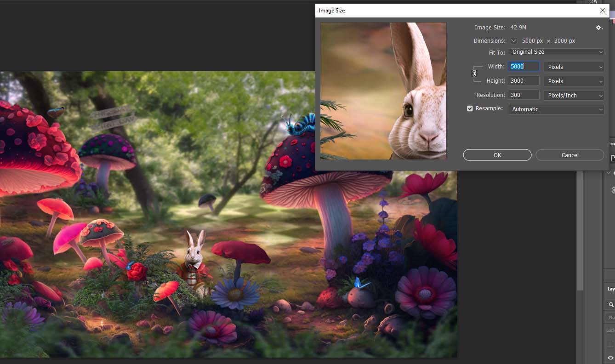Image resolution: width=615 pixels, height=364 pixels.
Task: Confirm the dialog with the OK button
Action: (x=497, y=155)
